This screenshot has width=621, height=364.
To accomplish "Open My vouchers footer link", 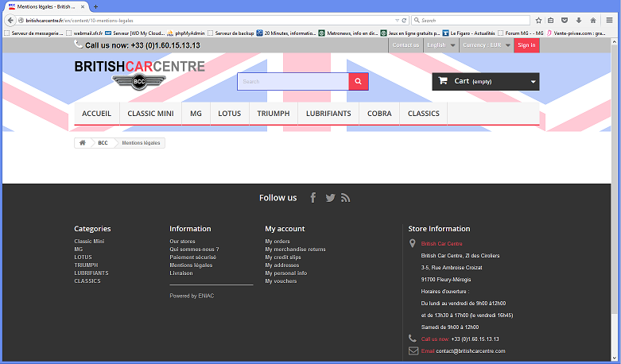I will tap(281, 281).
